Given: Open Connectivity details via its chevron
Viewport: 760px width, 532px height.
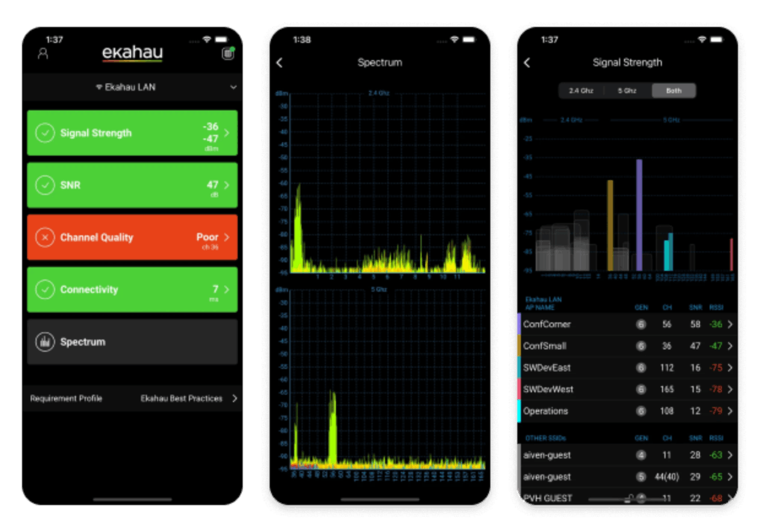Looking at the screenshot, I should (227, 289).
